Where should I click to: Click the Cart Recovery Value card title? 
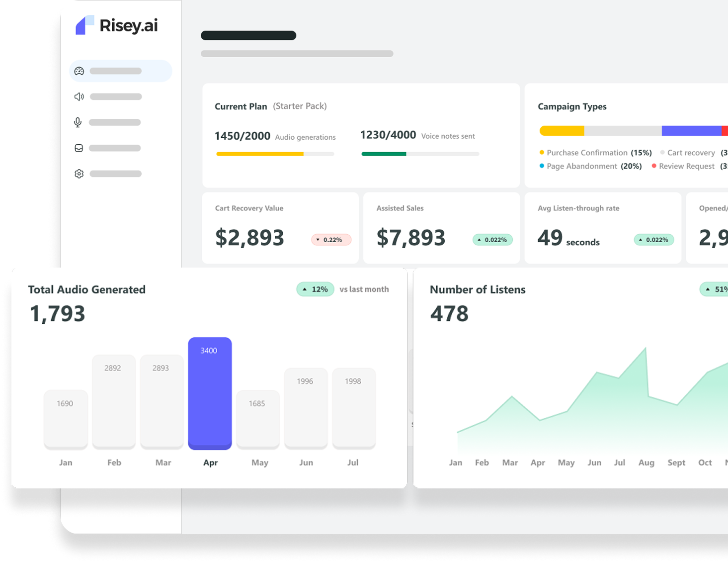click(249, 208)
